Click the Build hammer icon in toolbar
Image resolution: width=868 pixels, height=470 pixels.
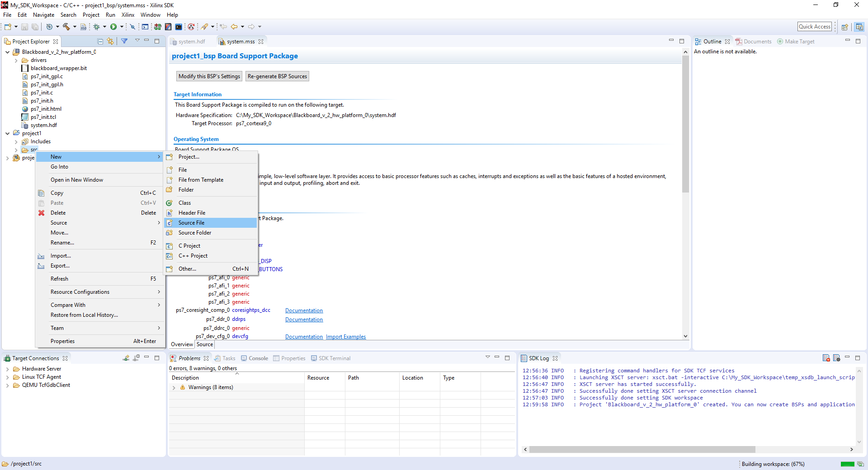[66, 27]
